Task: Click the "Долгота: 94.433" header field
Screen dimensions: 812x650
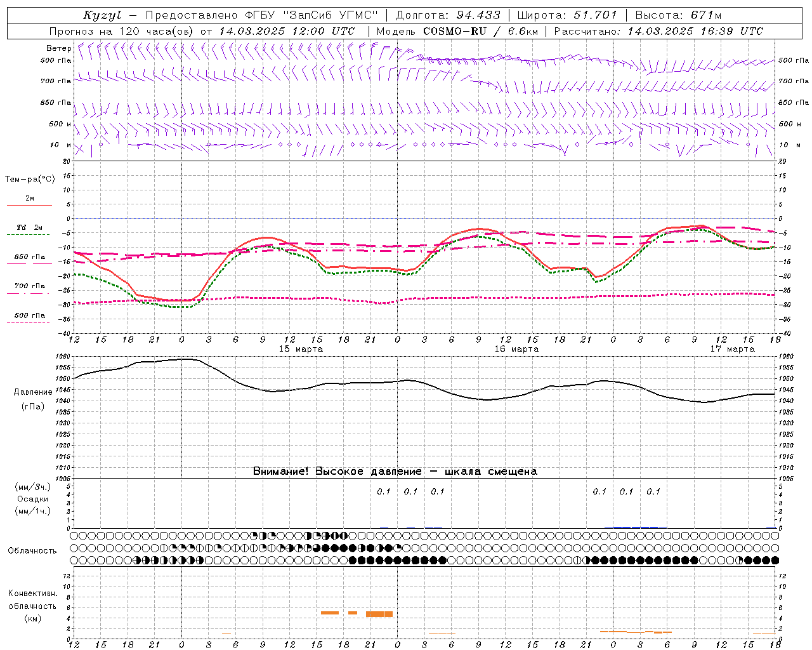Action: (x=448, y=15)
